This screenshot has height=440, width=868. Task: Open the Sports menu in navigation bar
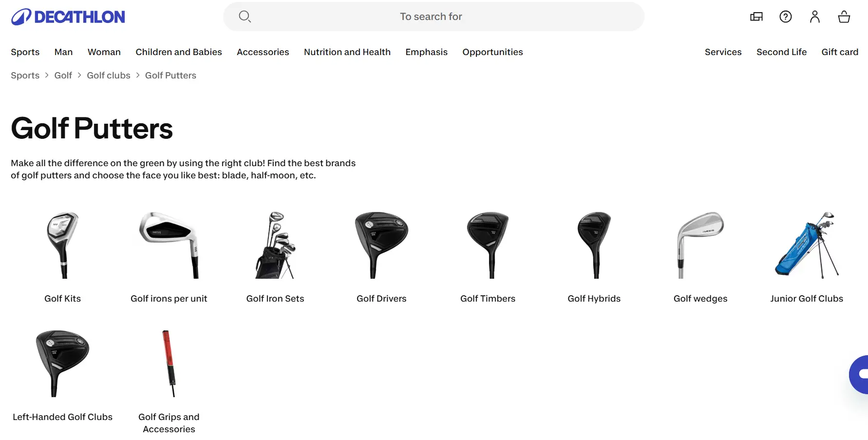point(25,52)
